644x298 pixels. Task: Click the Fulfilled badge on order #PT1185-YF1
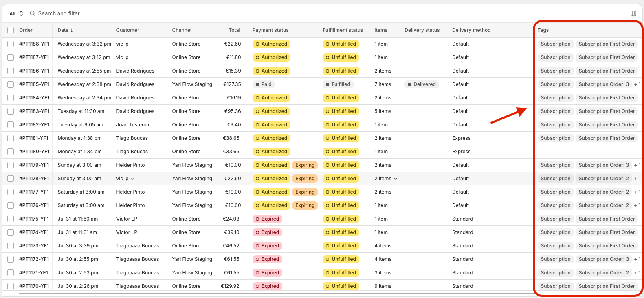point(338,84)
